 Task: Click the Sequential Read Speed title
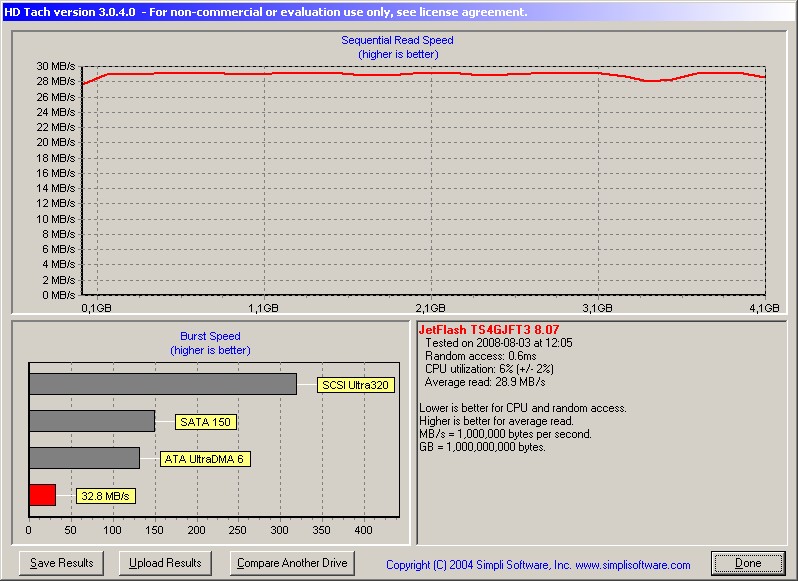(397, 40)
